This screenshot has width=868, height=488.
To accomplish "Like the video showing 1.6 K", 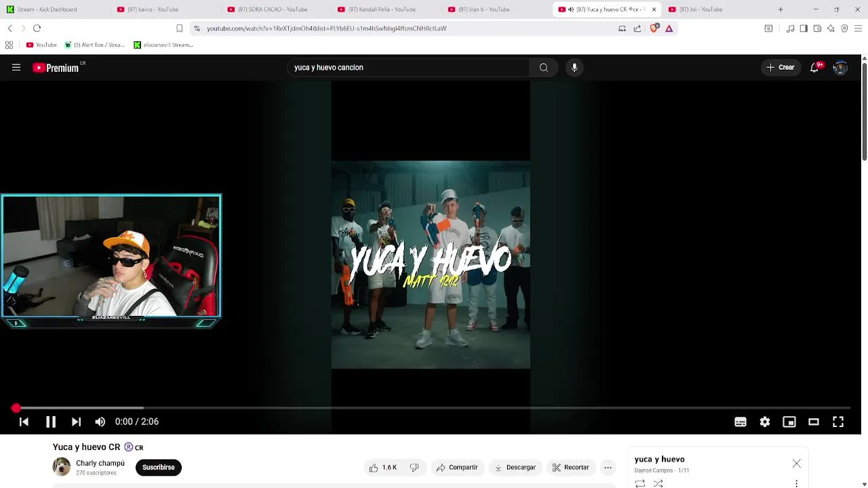I will click(383, 467).
